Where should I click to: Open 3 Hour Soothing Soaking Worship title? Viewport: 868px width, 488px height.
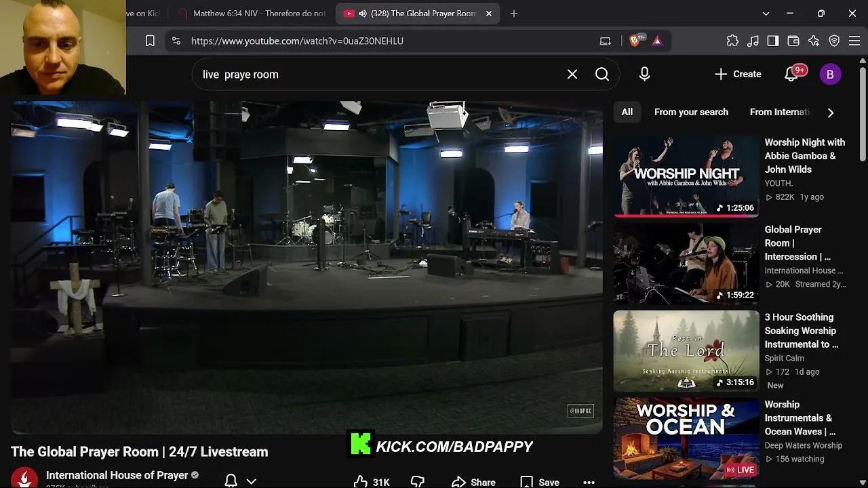pyautogui.click(x=802, y=331)
